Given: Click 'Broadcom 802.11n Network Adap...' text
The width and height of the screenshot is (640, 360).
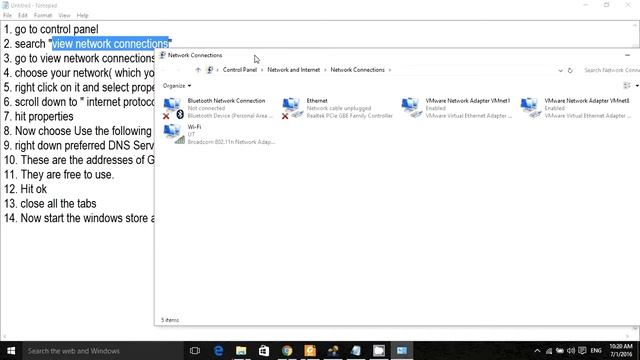Looking at the screenshot, I should 231,142.
